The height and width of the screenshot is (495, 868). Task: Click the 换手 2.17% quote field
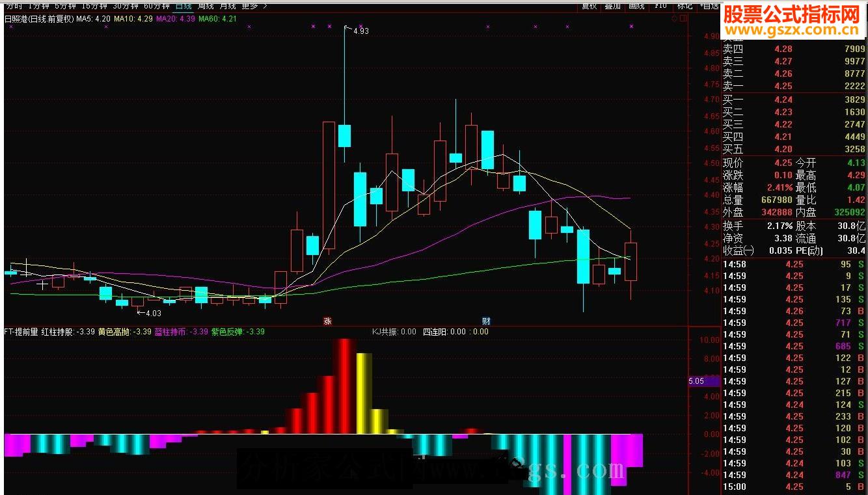point(758,226)
